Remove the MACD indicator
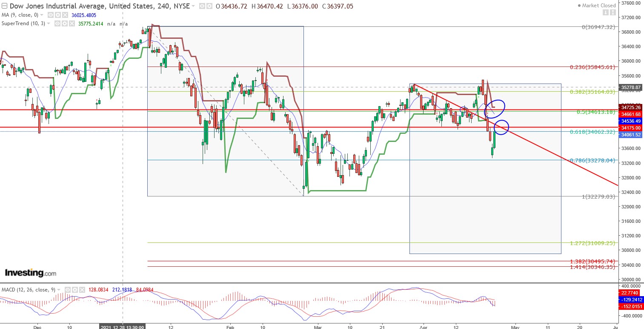The width and height of the screenshot is (644, 329). (x=82, y=289)
